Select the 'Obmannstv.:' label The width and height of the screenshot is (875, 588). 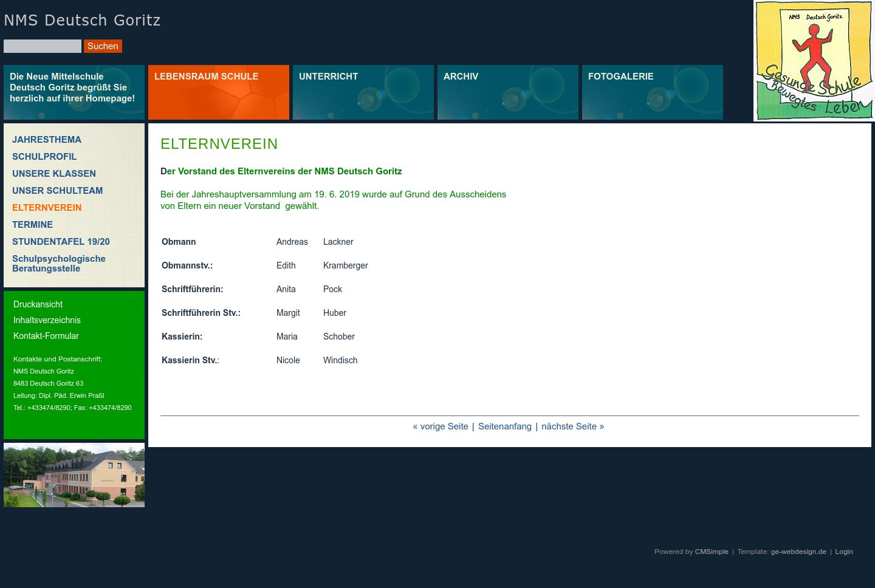(187, 265)
